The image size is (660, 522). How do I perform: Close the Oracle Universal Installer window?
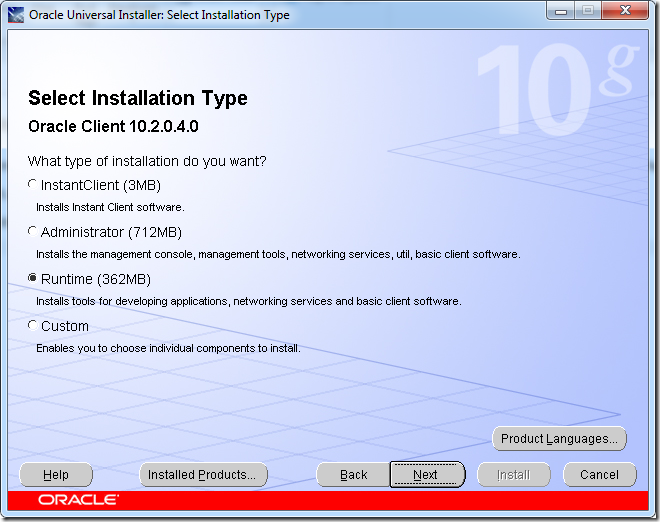coord(625,11)
